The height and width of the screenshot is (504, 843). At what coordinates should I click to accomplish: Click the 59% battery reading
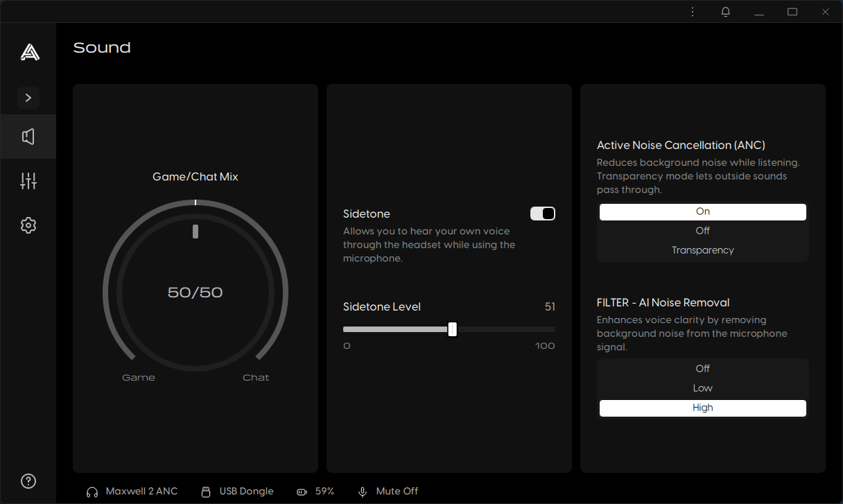(324, 491)
